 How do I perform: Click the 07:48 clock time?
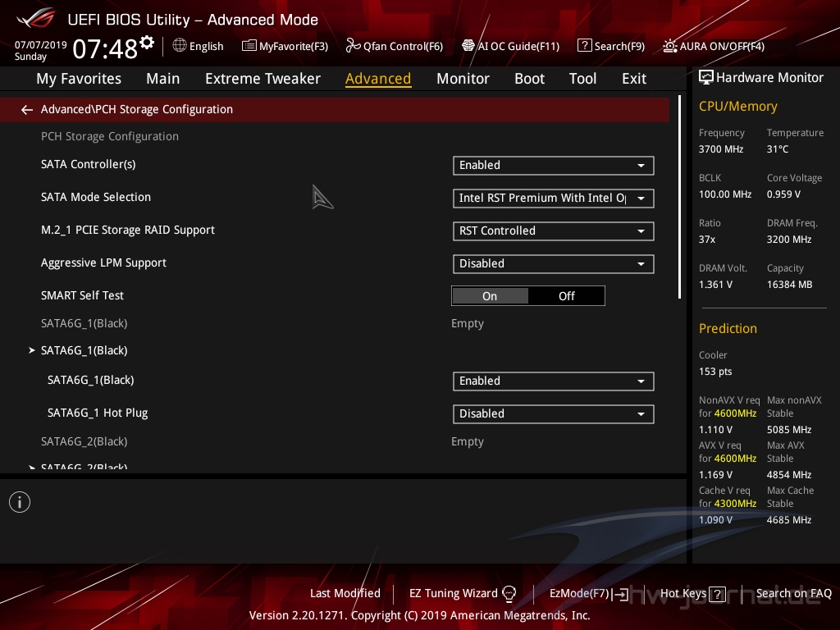tap(105, 48)
